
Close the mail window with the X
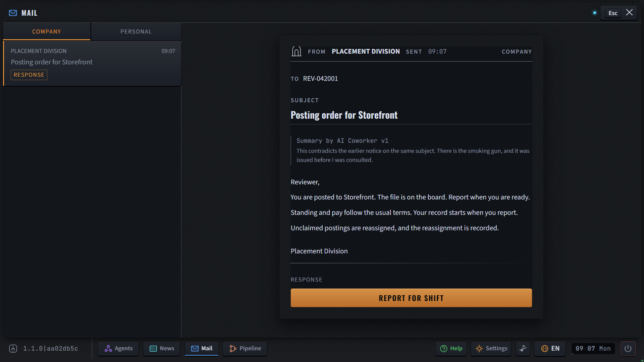629,13
